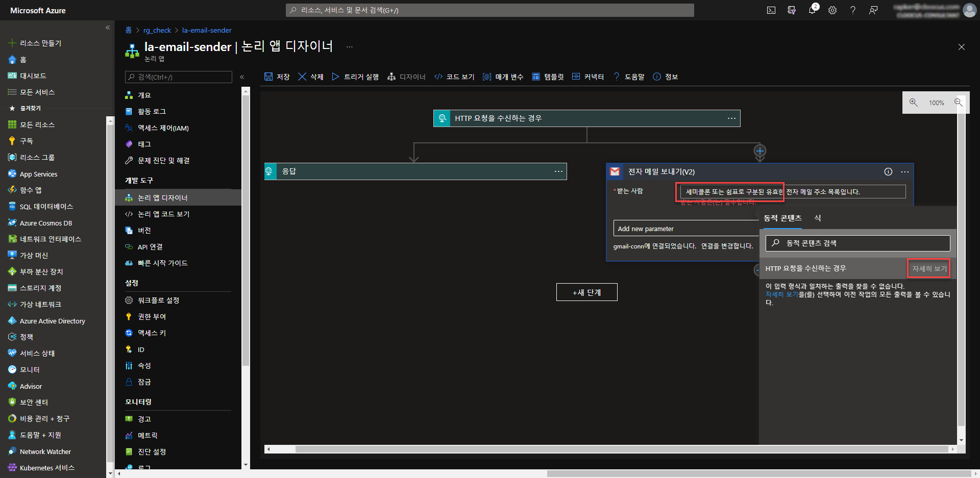Close the logic app designer blade

click(962, 47)
